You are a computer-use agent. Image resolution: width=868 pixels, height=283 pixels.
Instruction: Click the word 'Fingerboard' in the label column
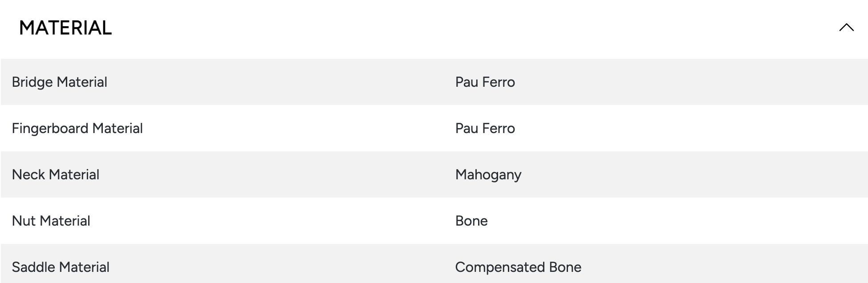tap(50, 129)
